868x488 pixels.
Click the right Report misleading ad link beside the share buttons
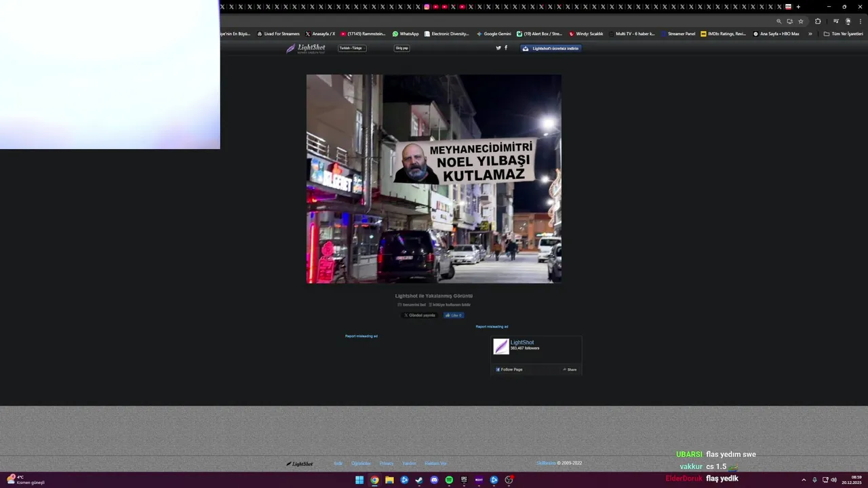tap(492, 327)
